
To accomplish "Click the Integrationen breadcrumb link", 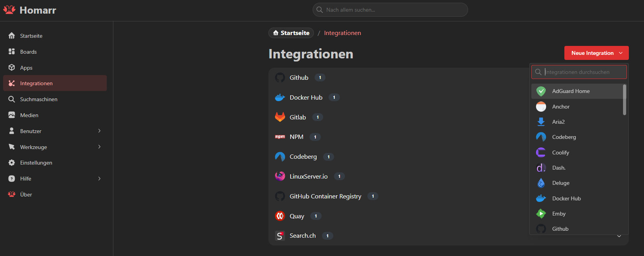I will tap(342, 33).
